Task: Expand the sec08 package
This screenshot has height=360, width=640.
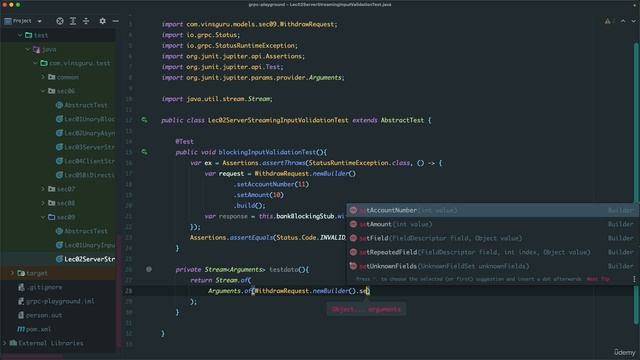Action: (43, 203)
